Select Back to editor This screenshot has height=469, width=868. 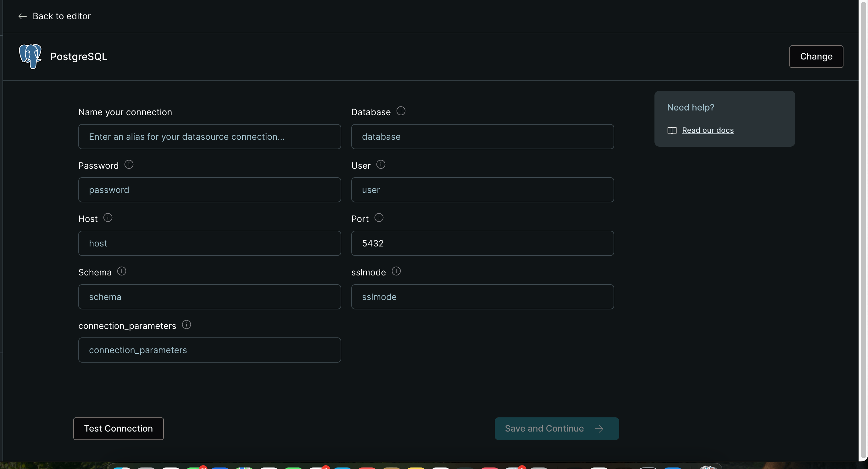pos(61,16)
